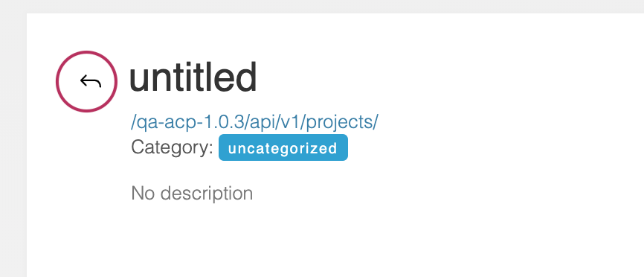
Task: Open the /qa-acp-1.0.3/api/v1/projects/ link
Action: [254, 122]
